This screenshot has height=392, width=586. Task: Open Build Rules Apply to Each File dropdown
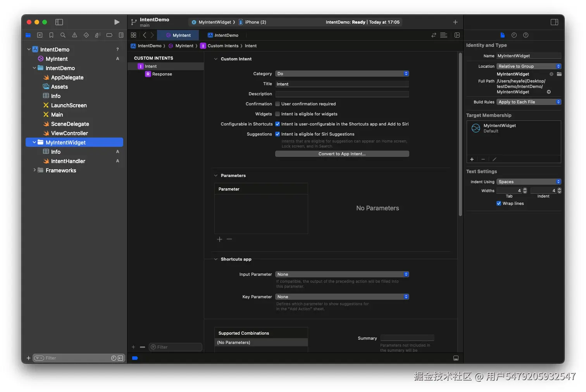[x=529, y=102]
